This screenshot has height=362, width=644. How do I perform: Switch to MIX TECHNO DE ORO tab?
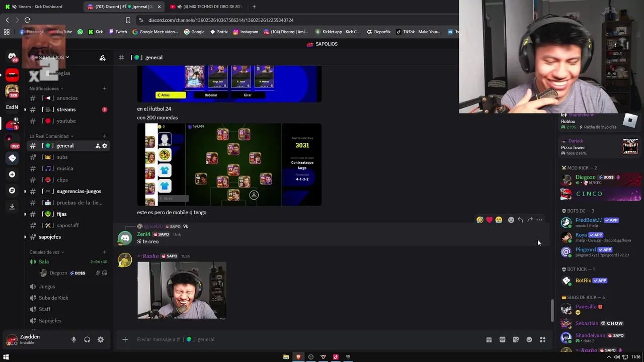(x=206, y=7)
